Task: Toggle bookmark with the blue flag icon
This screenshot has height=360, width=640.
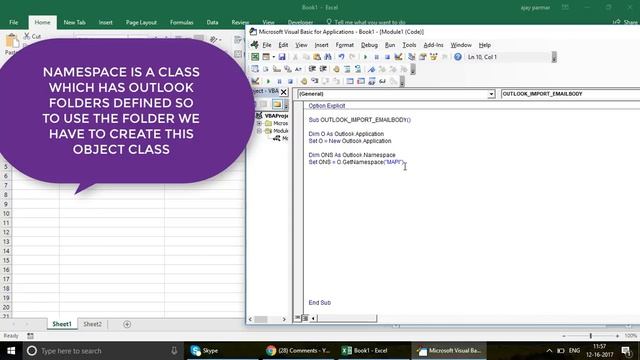Action: pyautogui.click(x=371, y=69)
